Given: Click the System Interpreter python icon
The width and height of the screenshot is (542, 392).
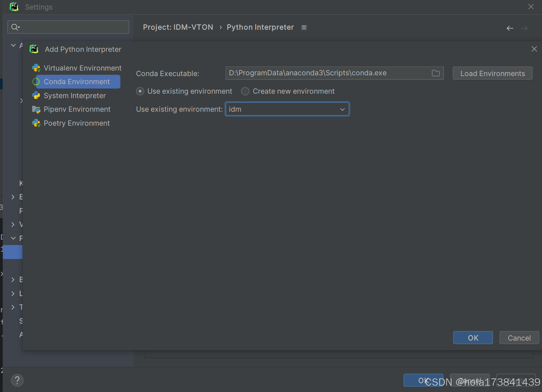Looking at the screenshot, I should [36, 96].
